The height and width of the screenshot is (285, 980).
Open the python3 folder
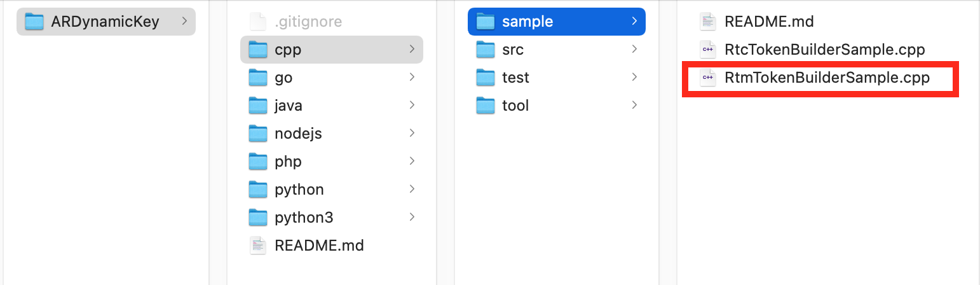tap(332, 218)
